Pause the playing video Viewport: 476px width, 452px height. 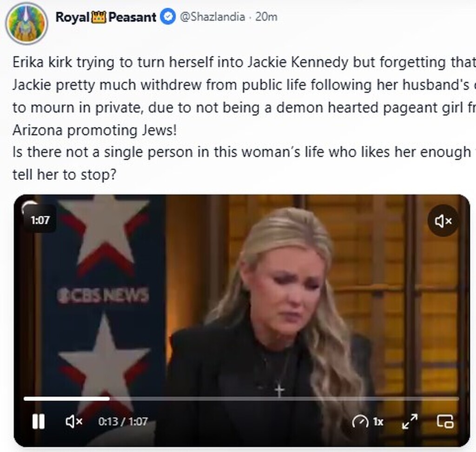pos(38,421)
